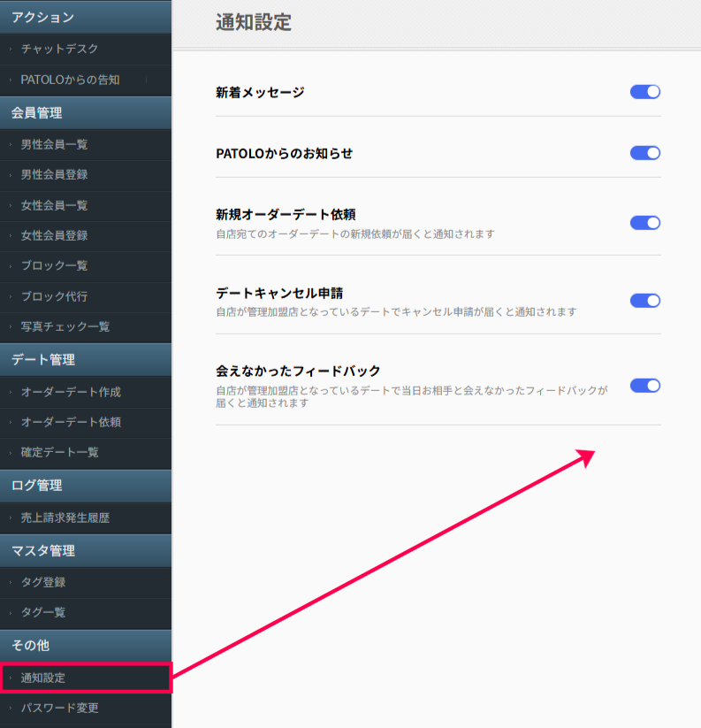Go to 男性会員一覧 page
The width and height of the screenshot is (701, 728).
pos(54,144)
